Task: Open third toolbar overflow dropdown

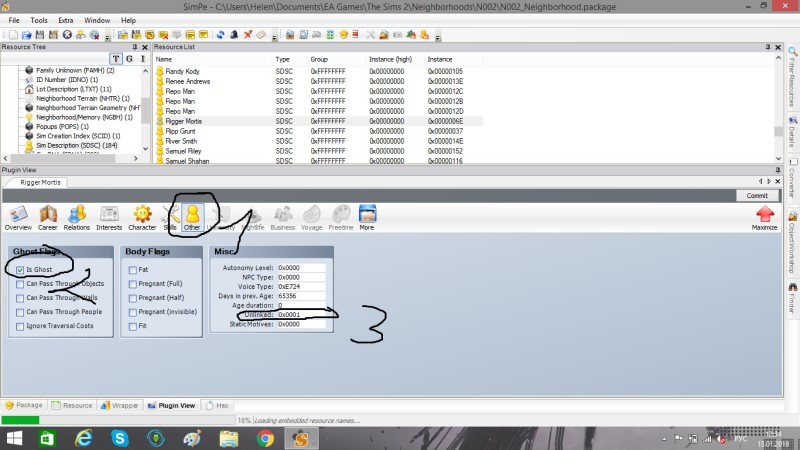Action: [438, 37]
